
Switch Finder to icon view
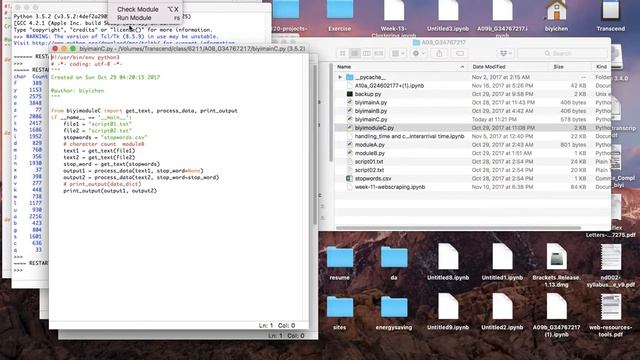click(343, 53)
